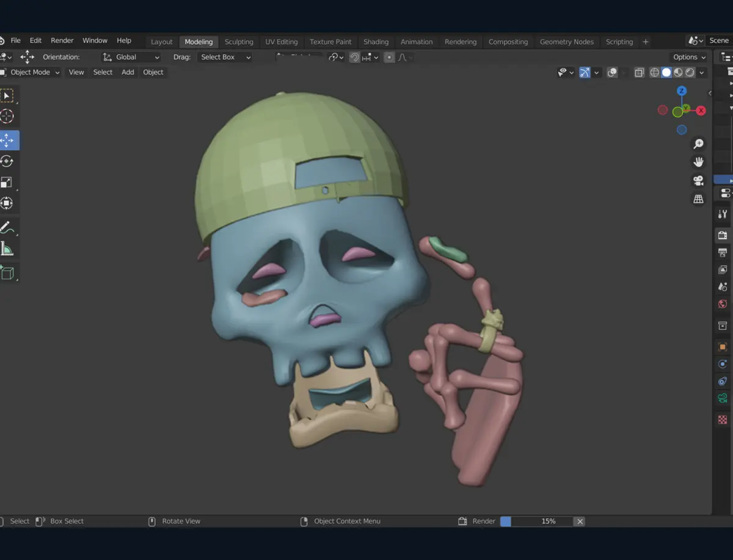
Task: Click the Options button in header
Action: point(689,57)
